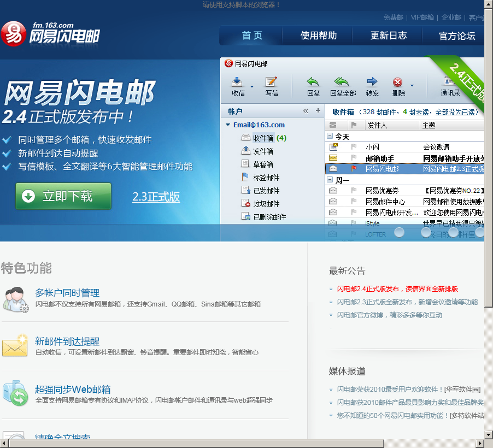Viewport: 493px width, 448px height.
Task: Click the 转发 forward arrow icon
Action: coord(372,81)
